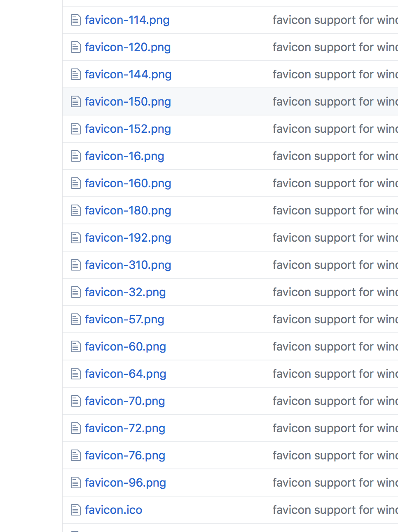Click the file icon beside favicon-76.png

(76, 455)
